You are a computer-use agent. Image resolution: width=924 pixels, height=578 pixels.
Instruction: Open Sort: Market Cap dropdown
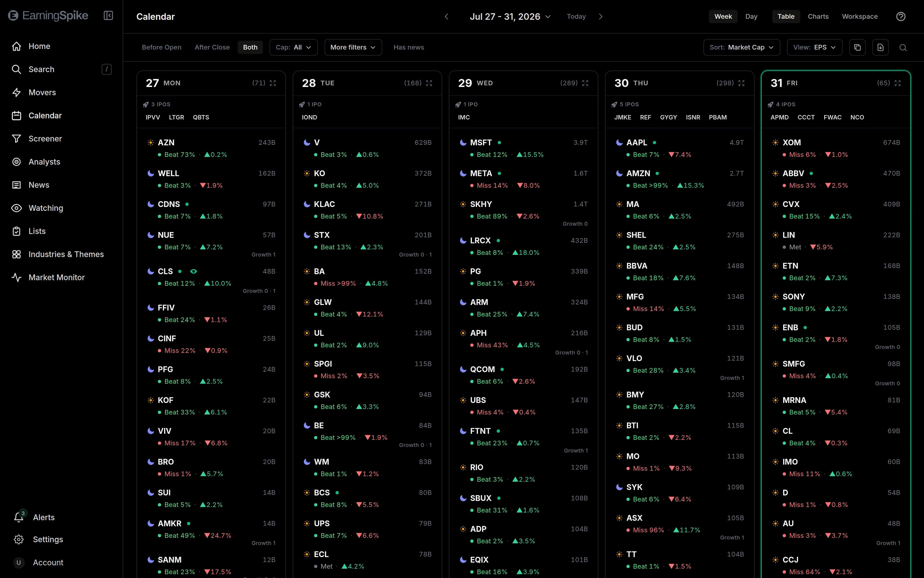click(x=741, y=47)
